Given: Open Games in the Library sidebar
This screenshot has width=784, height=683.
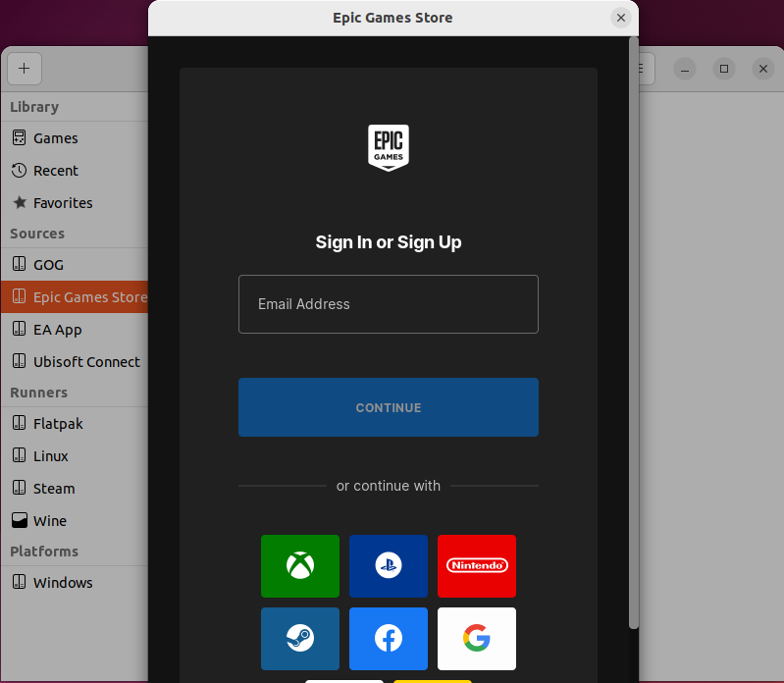Looking at the screenshot, I should pos(75,138).
